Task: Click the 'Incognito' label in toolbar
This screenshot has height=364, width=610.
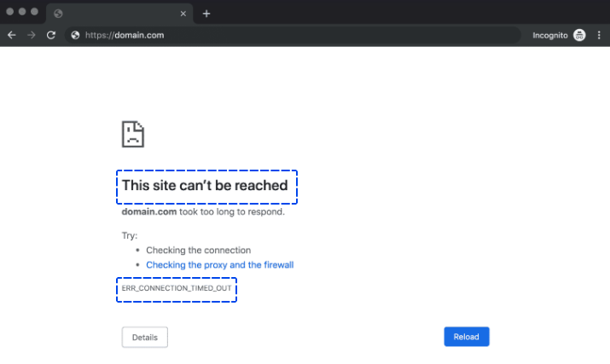Action: pyautogui.click(x=550, y=36)
